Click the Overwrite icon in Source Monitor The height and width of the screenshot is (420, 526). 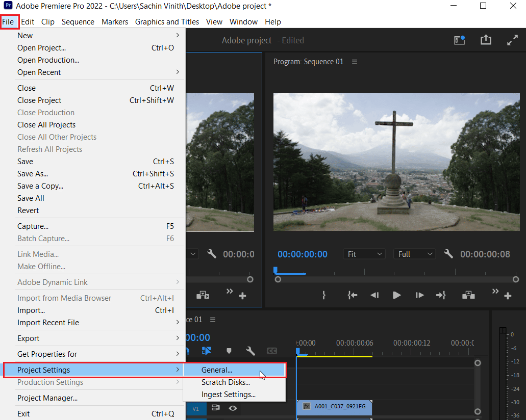[x=203, y=295]
